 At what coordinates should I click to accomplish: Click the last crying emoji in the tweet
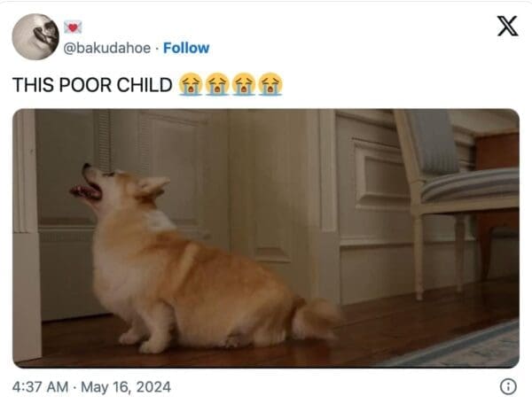point(270,84)
